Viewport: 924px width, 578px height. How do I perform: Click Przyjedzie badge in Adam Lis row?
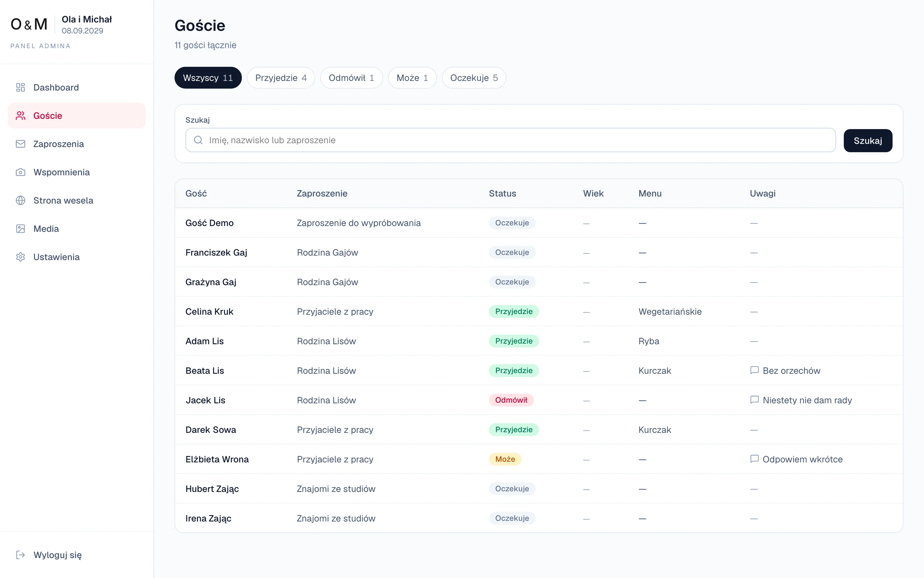pos(514,341)
